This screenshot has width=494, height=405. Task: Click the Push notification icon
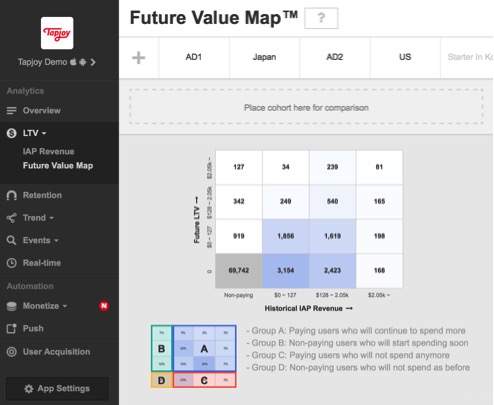pos(12,329)
